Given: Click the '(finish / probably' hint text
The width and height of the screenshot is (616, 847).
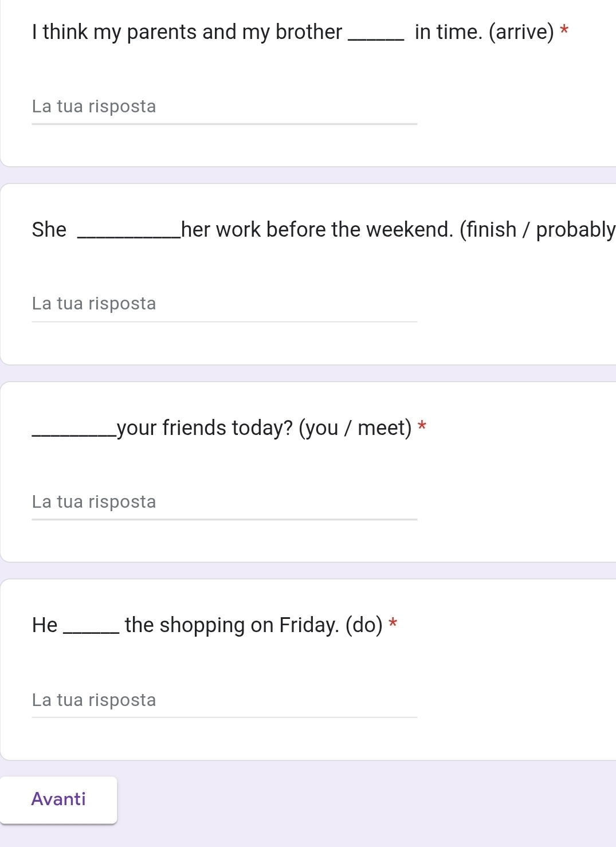Looking at the screenshot, I should [x=537, y=230].
